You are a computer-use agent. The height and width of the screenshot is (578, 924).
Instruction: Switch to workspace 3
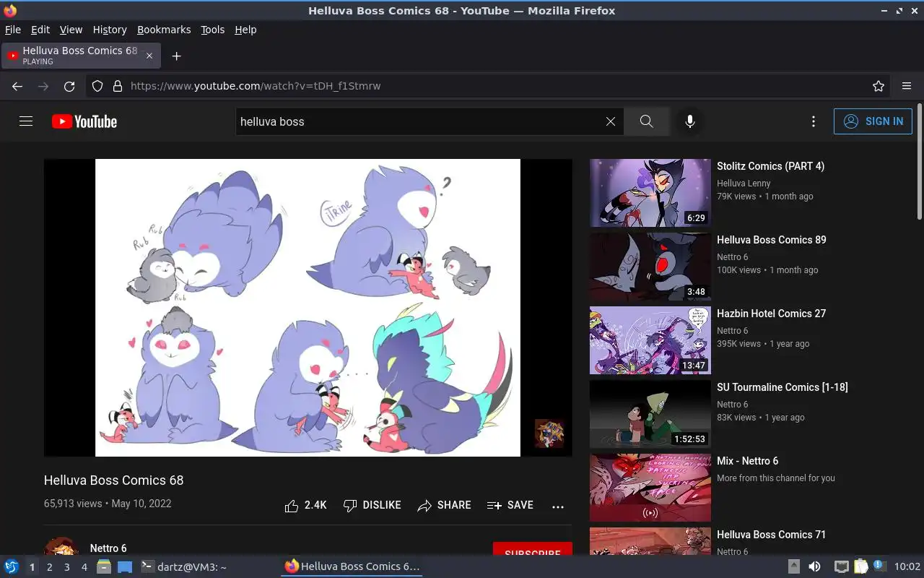tap(66, 567)
